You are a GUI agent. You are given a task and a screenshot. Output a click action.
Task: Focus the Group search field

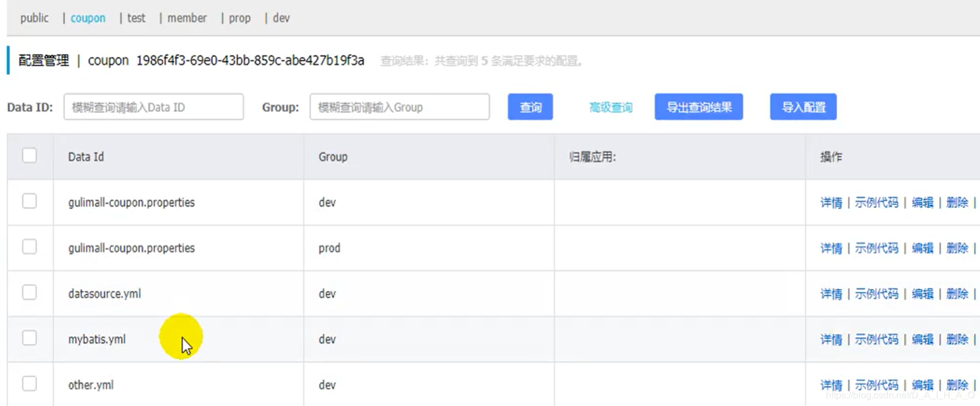(x=400, y=107)
